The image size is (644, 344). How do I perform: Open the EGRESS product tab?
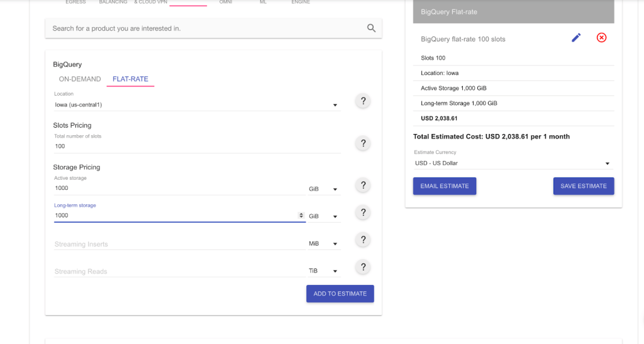click(x=75, y=2)
